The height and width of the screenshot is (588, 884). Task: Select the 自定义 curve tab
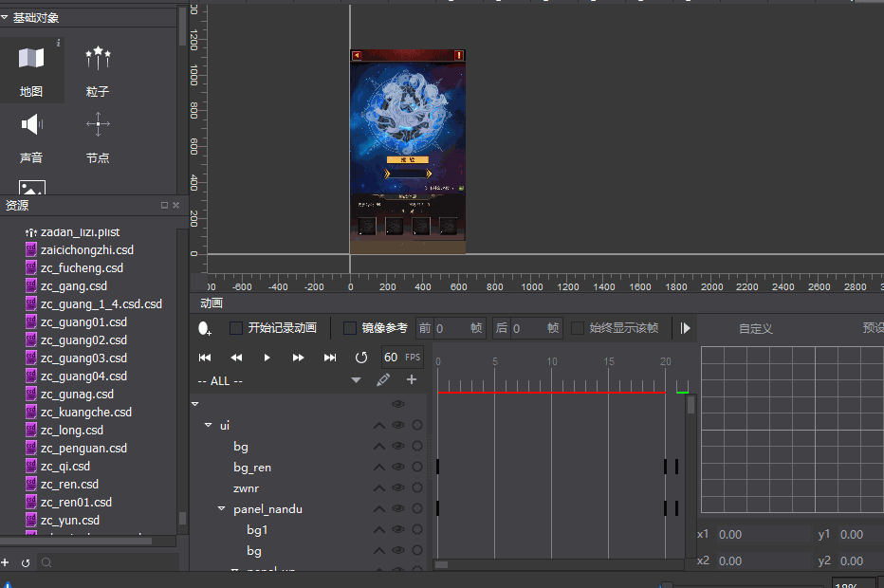pos(756,328)
